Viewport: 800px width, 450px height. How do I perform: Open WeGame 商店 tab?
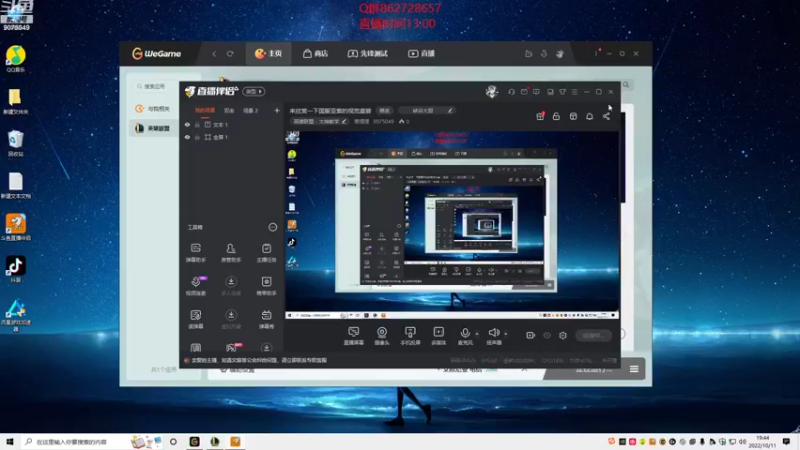pyautogui.click(x=315, y=54)
